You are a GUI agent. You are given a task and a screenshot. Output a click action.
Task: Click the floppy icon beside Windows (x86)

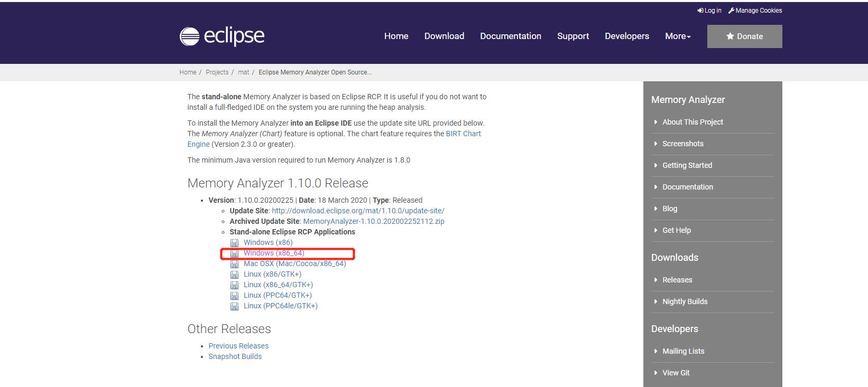click(x=234, y=243)
